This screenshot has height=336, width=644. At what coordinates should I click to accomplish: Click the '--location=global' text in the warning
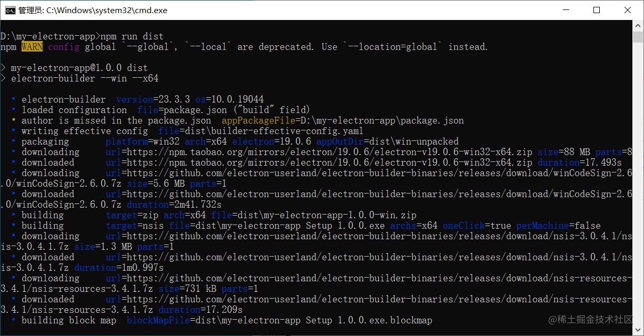click(x=390, y=47)
